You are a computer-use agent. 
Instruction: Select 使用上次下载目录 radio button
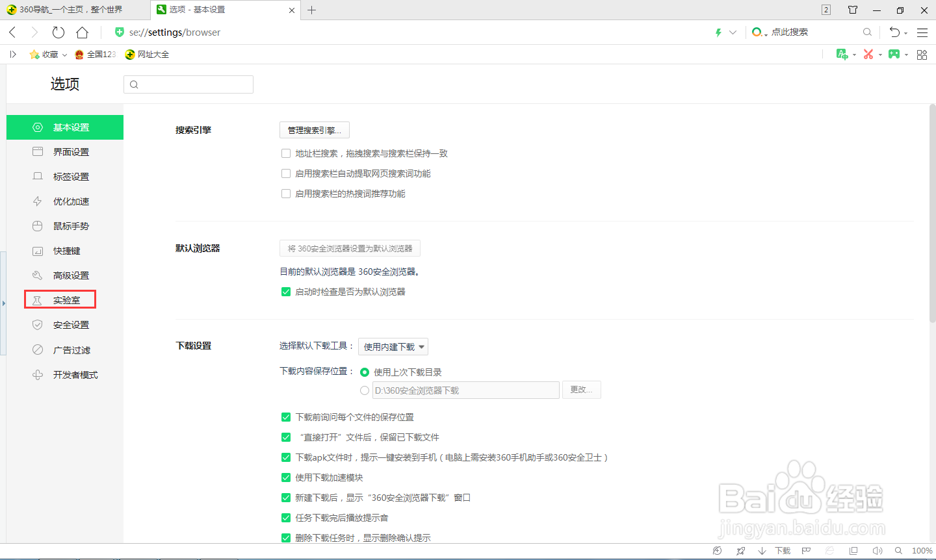(365, 372)
